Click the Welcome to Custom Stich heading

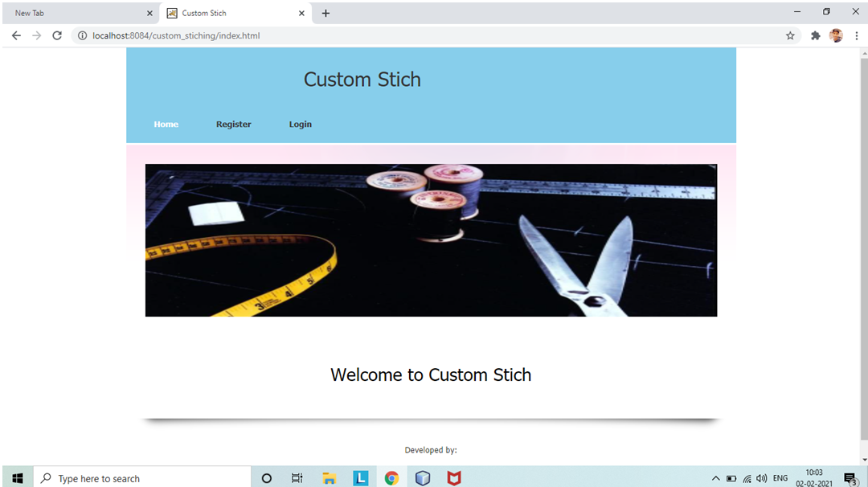click(x=431, y=374)
